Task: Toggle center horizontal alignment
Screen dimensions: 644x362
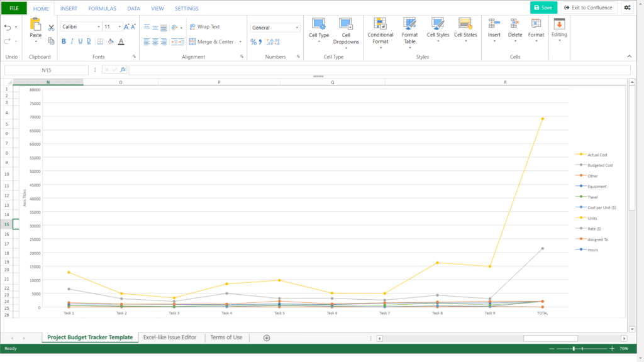Action: (155, 42)
